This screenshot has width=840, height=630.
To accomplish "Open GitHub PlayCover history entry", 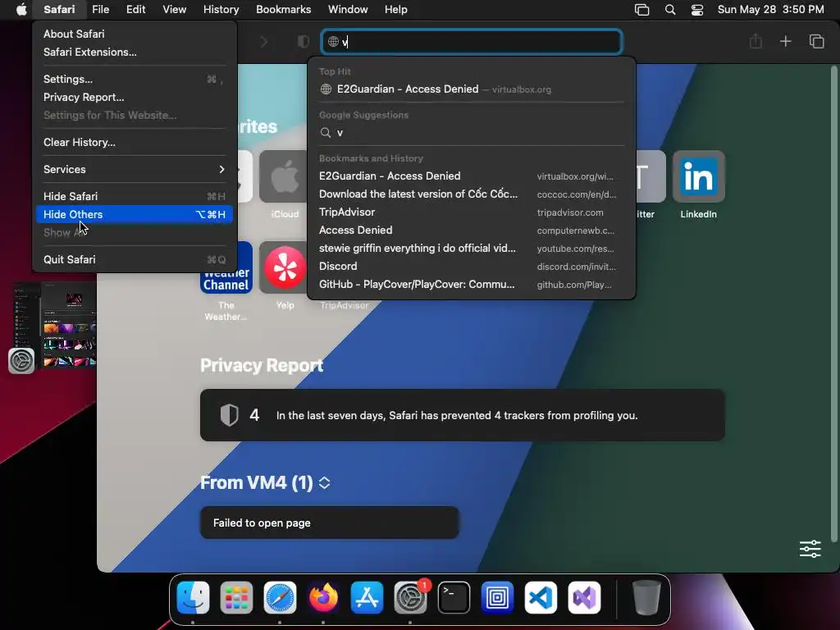I will [x=472, y=285].
